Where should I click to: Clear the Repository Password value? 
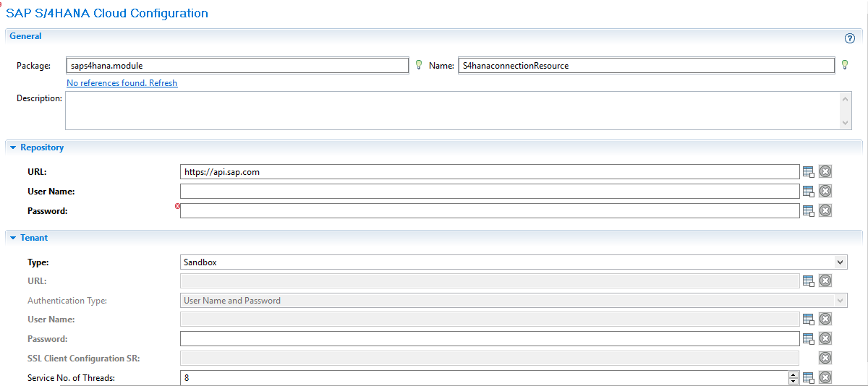(x=825, y=210)
